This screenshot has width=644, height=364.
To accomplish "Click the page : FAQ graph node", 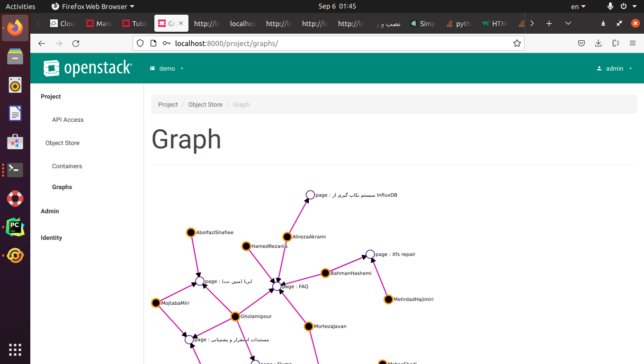I will click(x=277, y=286).
